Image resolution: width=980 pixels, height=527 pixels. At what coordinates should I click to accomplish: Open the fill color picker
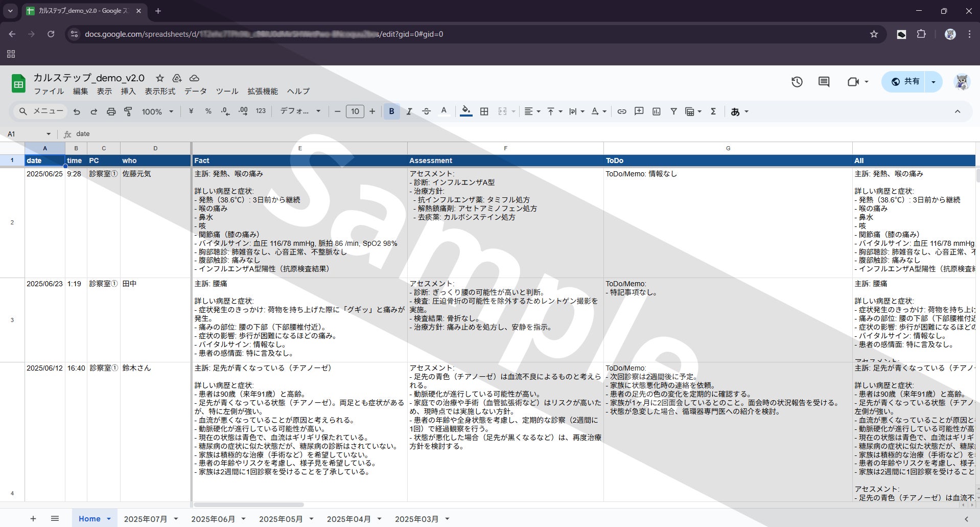point(466,111)
